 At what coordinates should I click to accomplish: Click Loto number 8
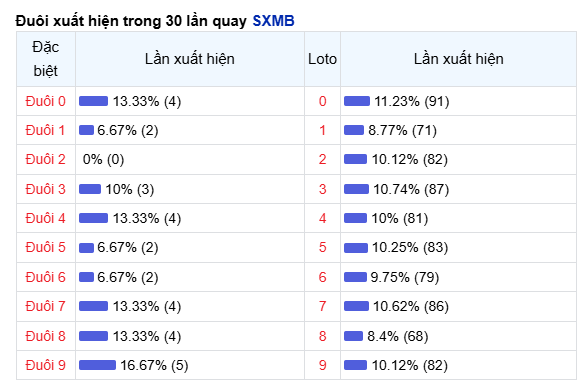(322, 336)
